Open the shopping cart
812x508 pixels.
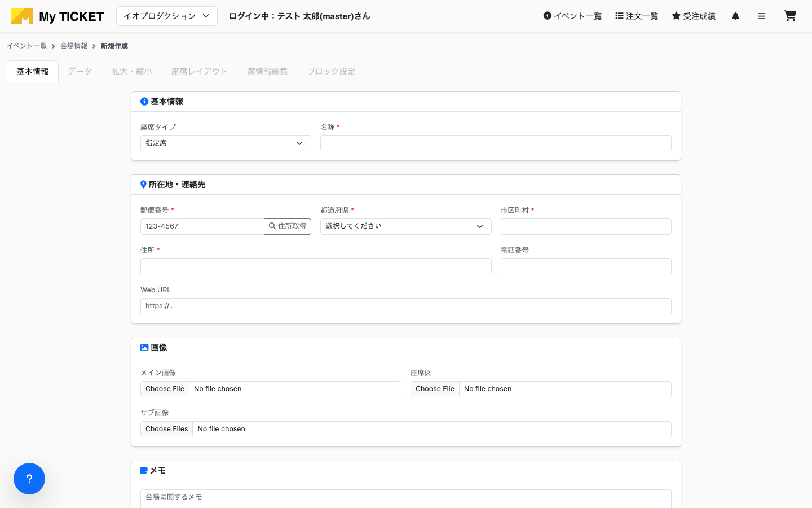790,16
